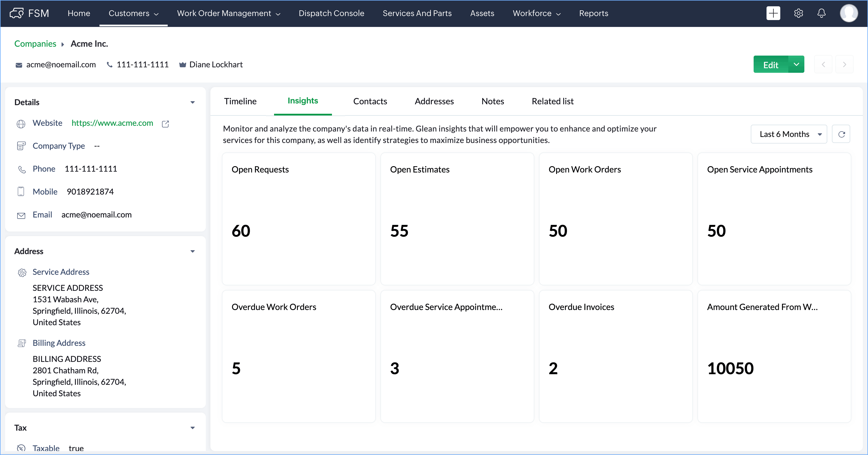Collapse the Tax section
The height and width of the screenshot is (455, 868).
(192, 428)
